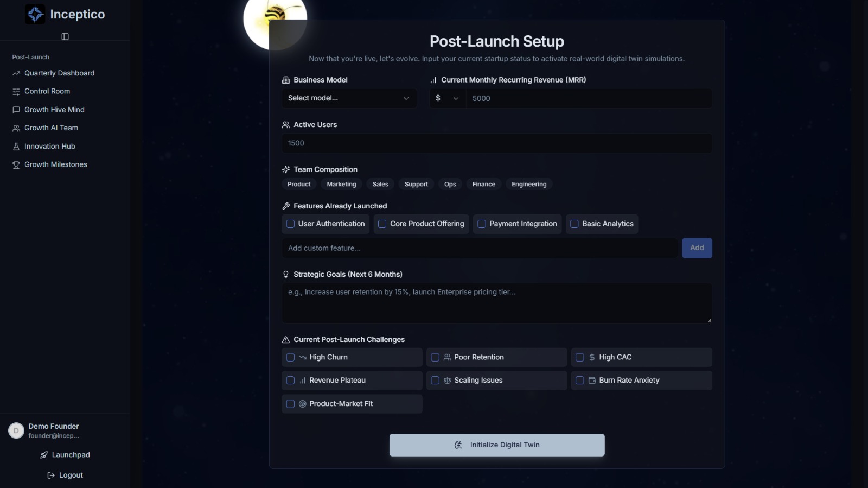Tick the High Churn challenge checkbox
This screenshot has height=488, width=868.
[x=291, y=357]
